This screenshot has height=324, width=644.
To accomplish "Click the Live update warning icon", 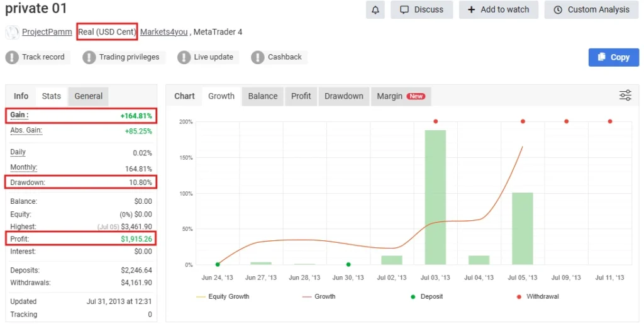I will click(x=184, y=57).
